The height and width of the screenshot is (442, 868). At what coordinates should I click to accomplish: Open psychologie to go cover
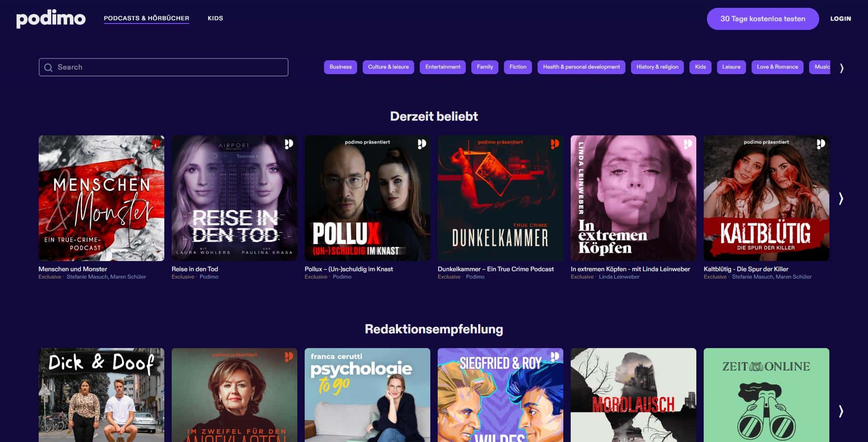coord(367,395)
